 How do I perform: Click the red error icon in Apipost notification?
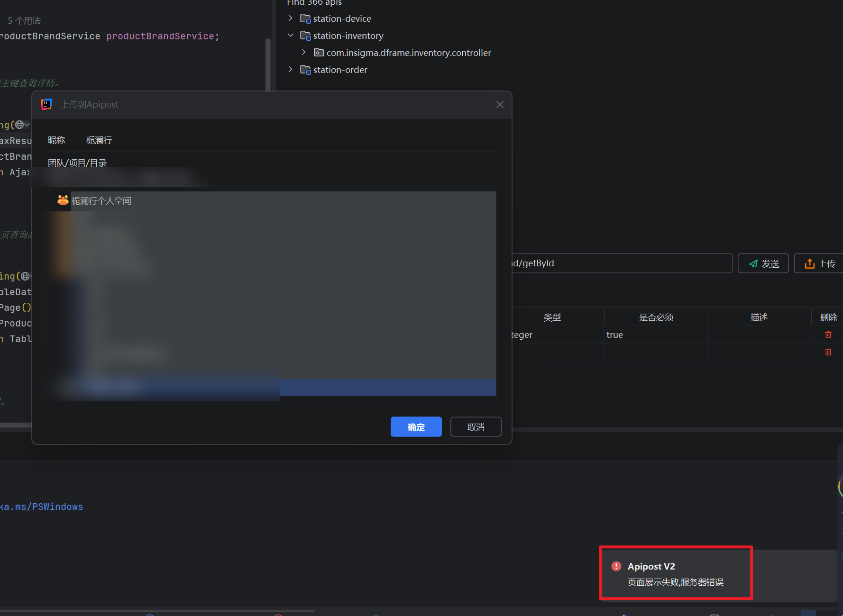616,566
